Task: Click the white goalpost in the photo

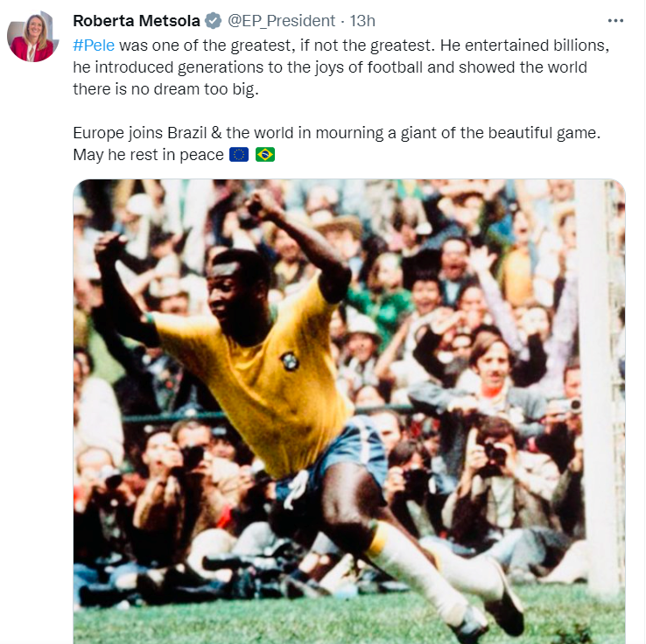Action: pyautogui.click(x=593, y=383)
